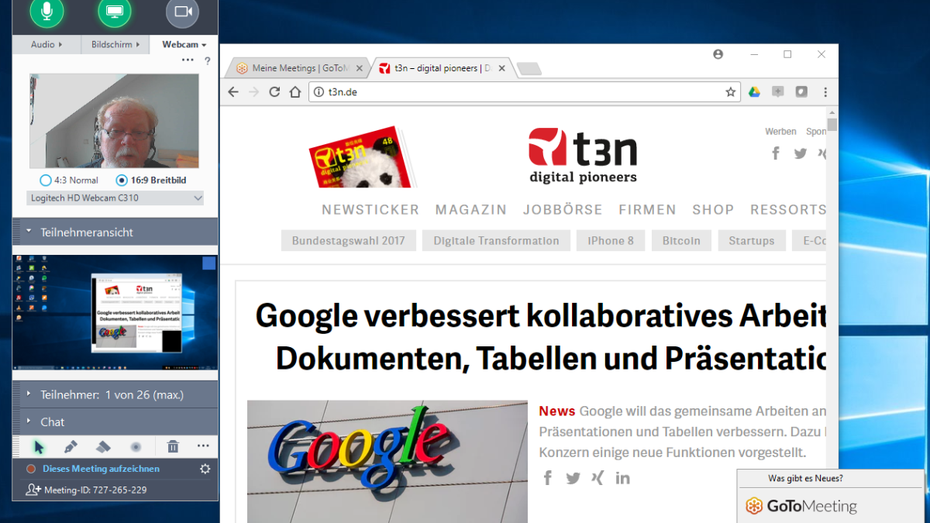Open FIRMEN navigation item

pos(647,210)
